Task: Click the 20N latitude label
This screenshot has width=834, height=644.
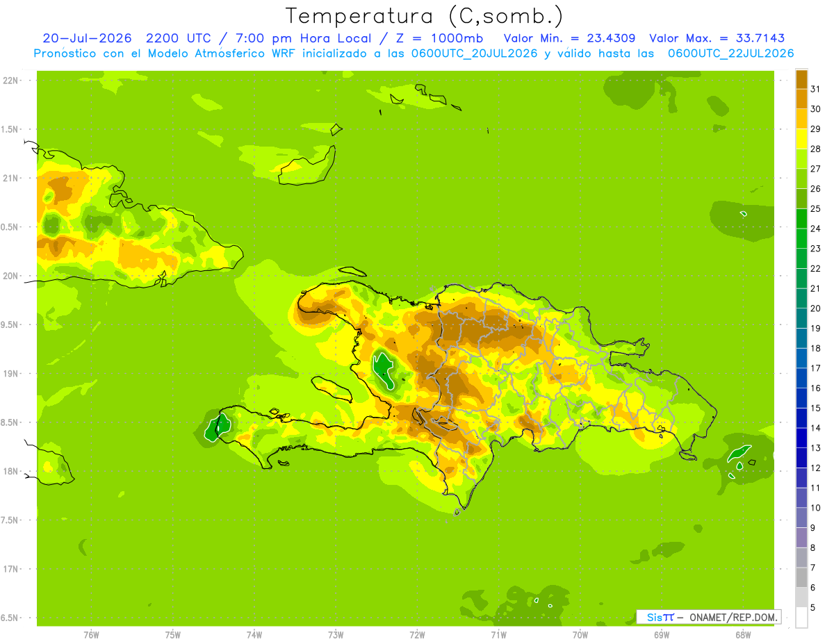Action: point(10,276)
